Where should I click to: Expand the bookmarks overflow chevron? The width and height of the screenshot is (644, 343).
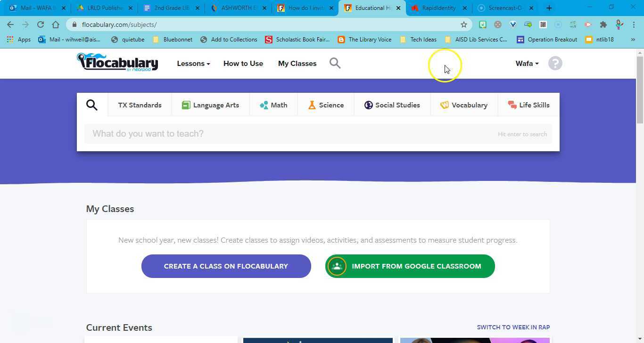pos(634,39)
